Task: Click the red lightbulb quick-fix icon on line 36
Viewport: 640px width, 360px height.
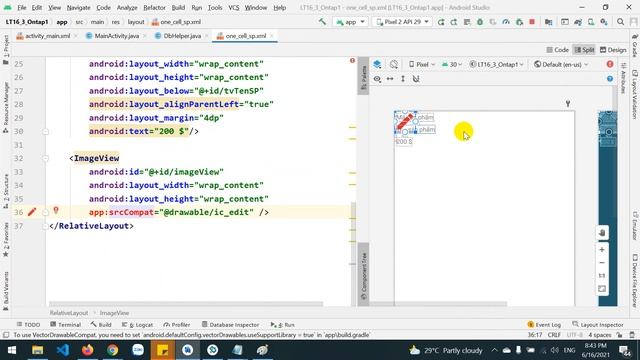Action: (56, 210)
